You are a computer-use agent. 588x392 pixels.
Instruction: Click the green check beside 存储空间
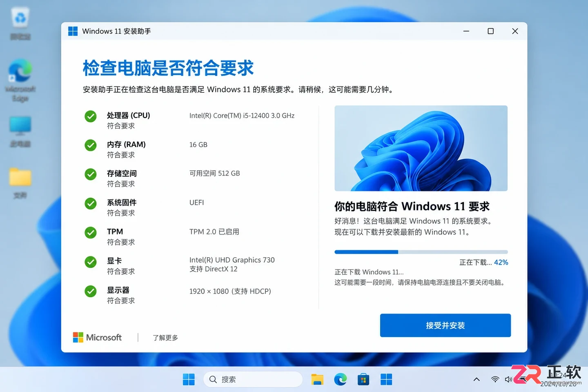point(90,174)
